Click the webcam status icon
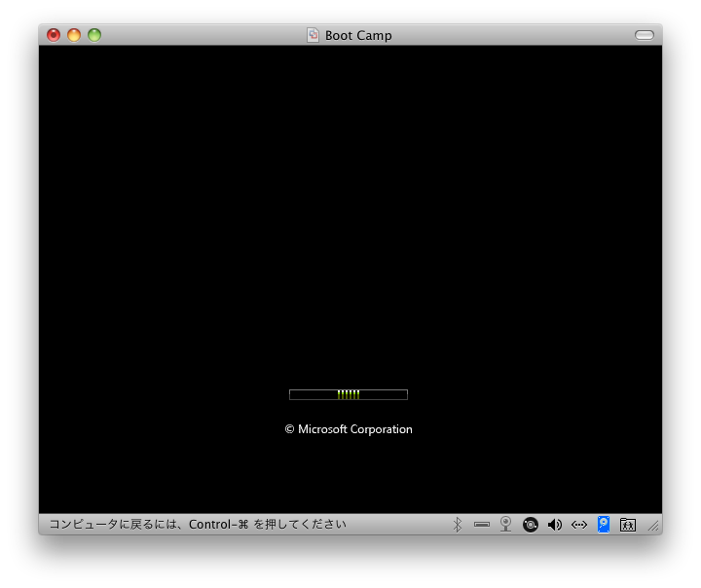Image resolution: width=701 pixels, height=588 pixels. [505, 524]
